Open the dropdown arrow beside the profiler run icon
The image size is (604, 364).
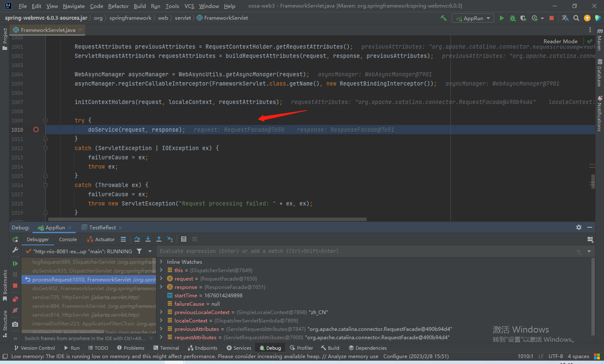(542, 18)
